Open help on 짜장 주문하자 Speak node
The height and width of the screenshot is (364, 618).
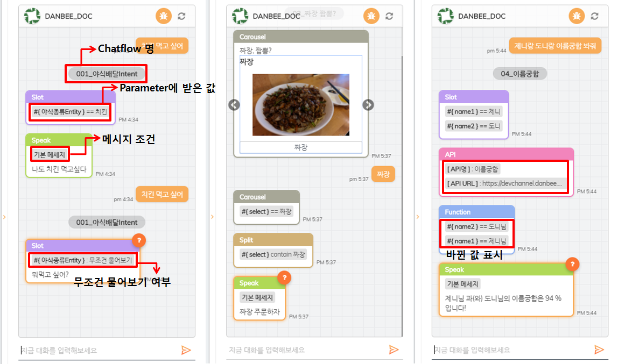[284, 278]
